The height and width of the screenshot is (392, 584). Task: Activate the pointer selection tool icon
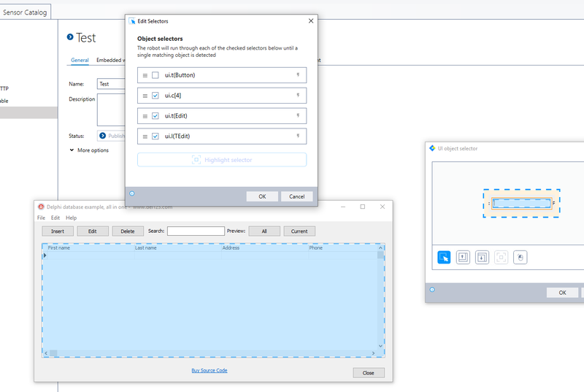(444, 257)
